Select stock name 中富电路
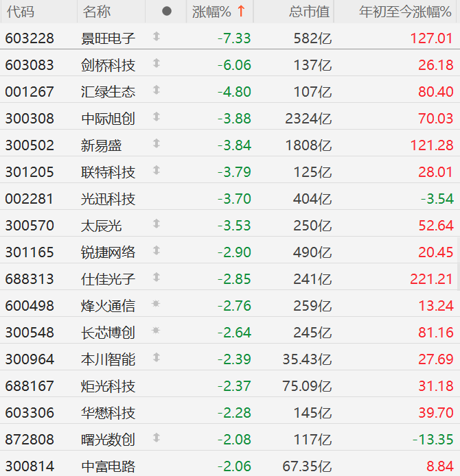The width and height of the screenshot is (460, 476). (x=108, y=466)
